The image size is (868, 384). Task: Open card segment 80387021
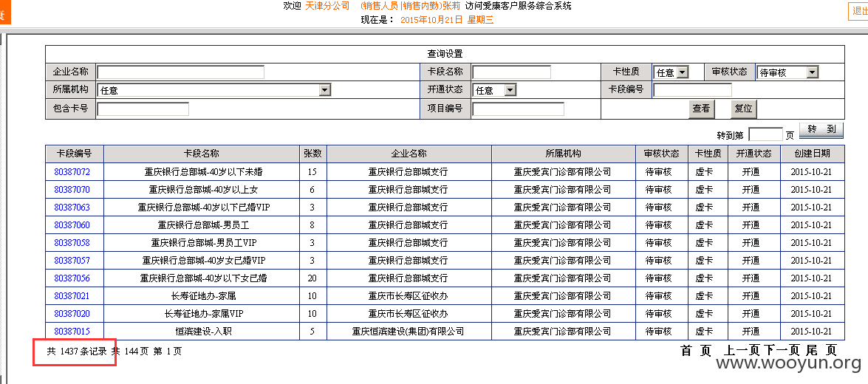pyautogui.click(x=72, y=296)
